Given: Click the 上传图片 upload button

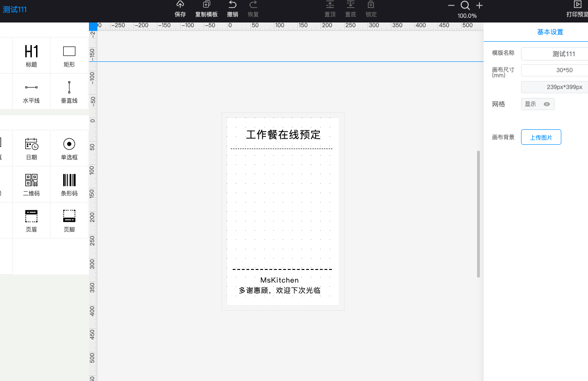Looking at the screenshot, I should pos(541,137).
